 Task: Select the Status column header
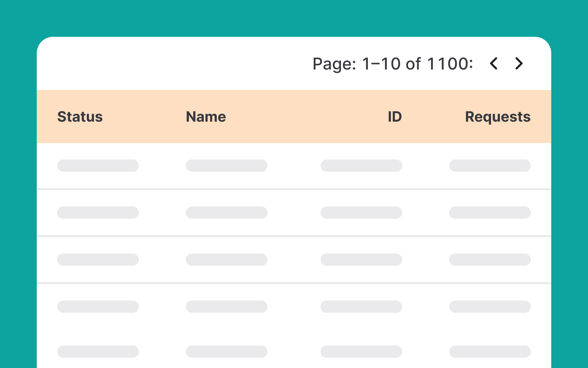coord(80,117)
